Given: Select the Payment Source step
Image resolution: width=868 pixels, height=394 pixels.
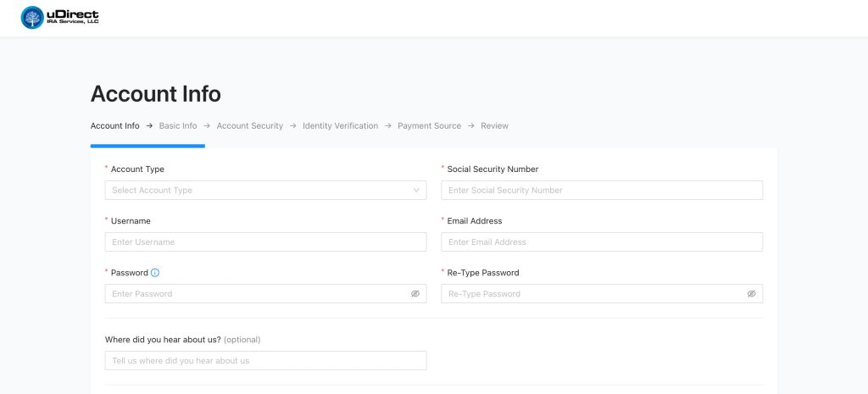Looking at the screenshot, I should [429, 126].
